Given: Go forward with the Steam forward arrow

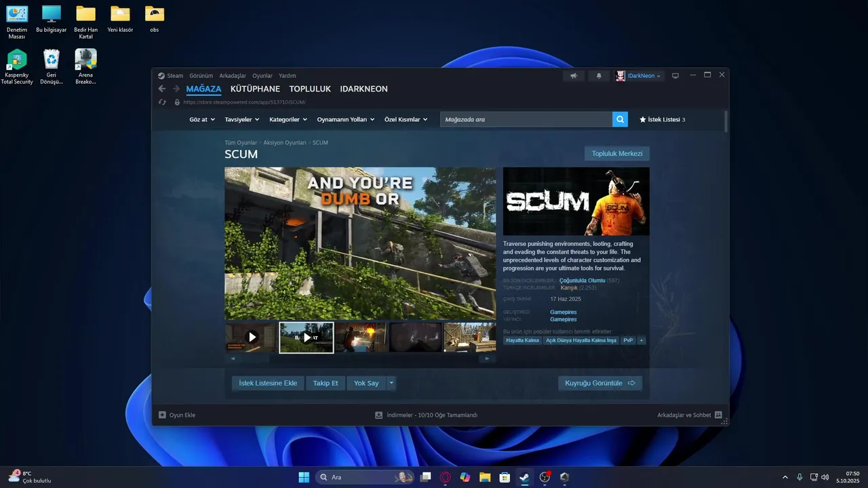Looking at the screenshot, I should pos(176,89).
